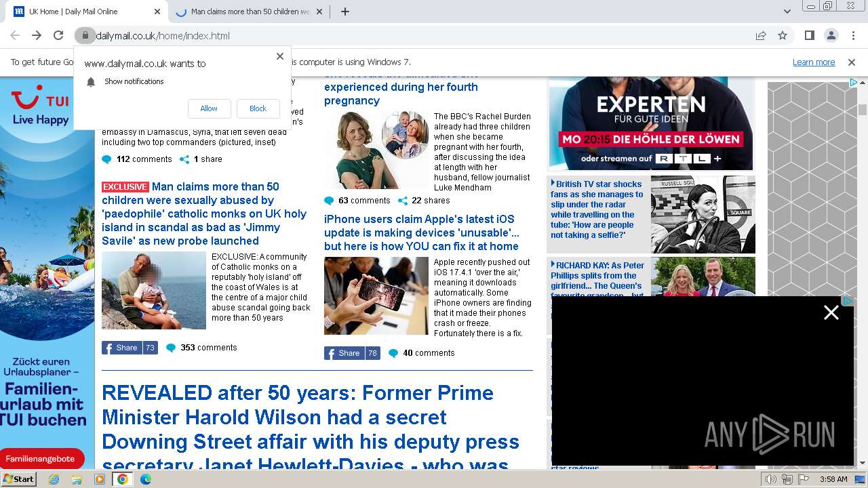Click the Action Center flag tray icon
The image size is (868, 488).
[804, 479]
